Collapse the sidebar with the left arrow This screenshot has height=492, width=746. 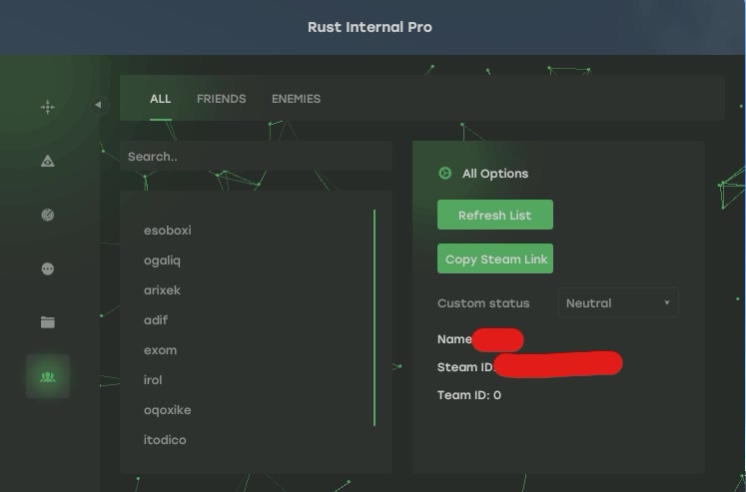(x=98, y=104)
